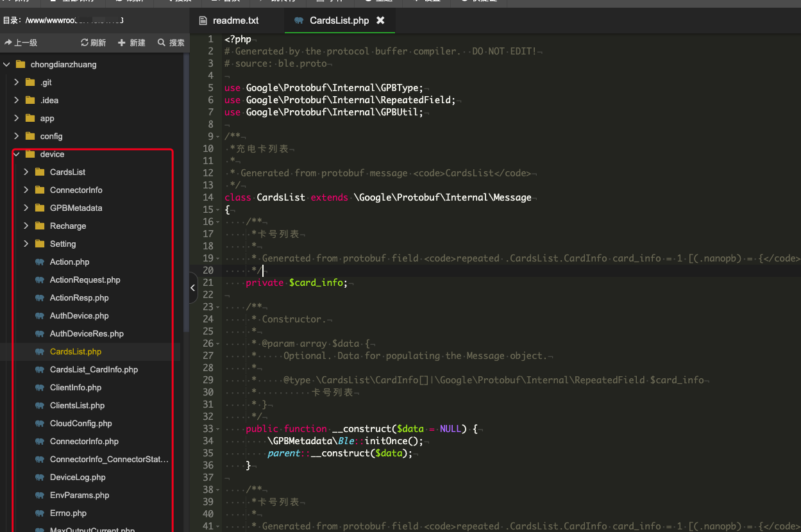Click the PHP icon next to ActionRequest.php
Viewport: 801px width, 532px height.
pyautogui.click(x=40, y=280)
